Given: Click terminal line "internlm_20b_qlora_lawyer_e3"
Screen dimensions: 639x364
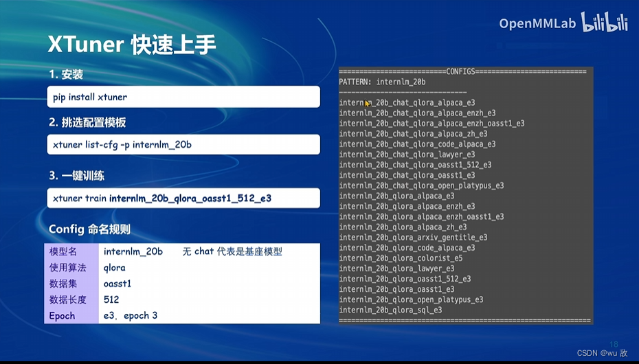Looking at the screenshot, I should pos(396,269).
